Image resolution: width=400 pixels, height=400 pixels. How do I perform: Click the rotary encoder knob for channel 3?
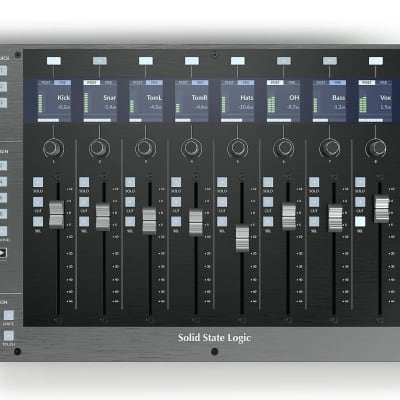coord(146,148)
